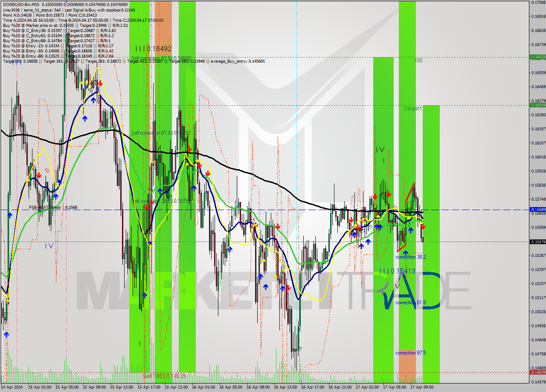
Task: Click the blue 'correction 38.2' label
Action: [x=410, y=257]
